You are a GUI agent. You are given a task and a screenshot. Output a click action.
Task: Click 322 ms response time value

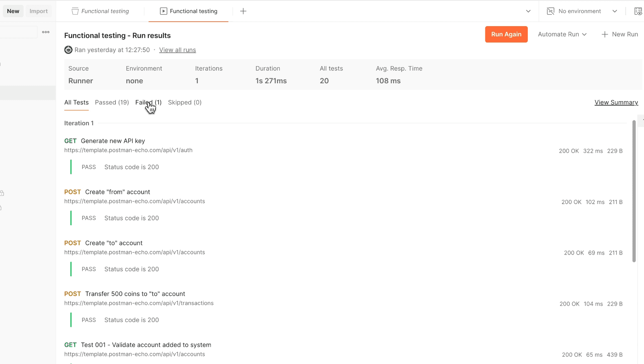(x=593, y=151)
